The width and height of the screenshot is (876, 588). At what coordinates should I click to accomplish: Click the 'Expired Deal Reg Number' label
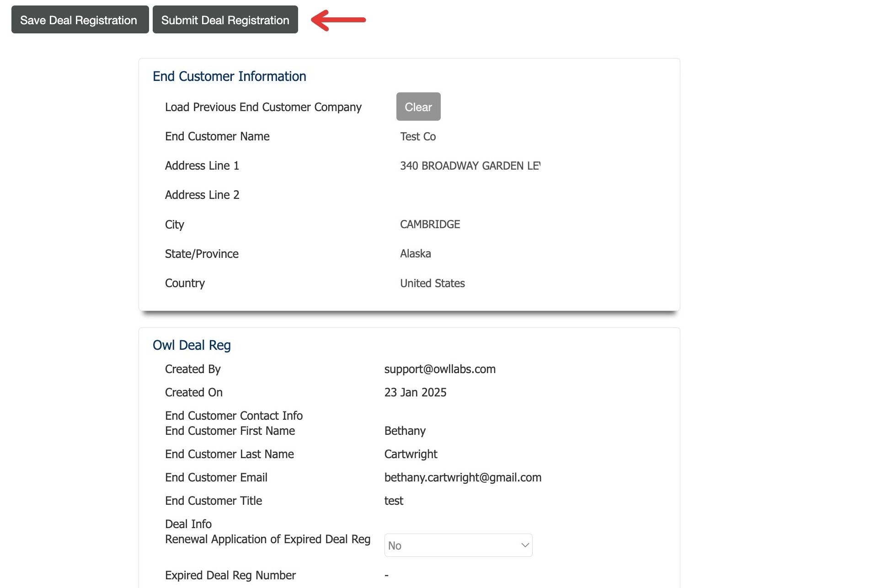click(230, 575)
